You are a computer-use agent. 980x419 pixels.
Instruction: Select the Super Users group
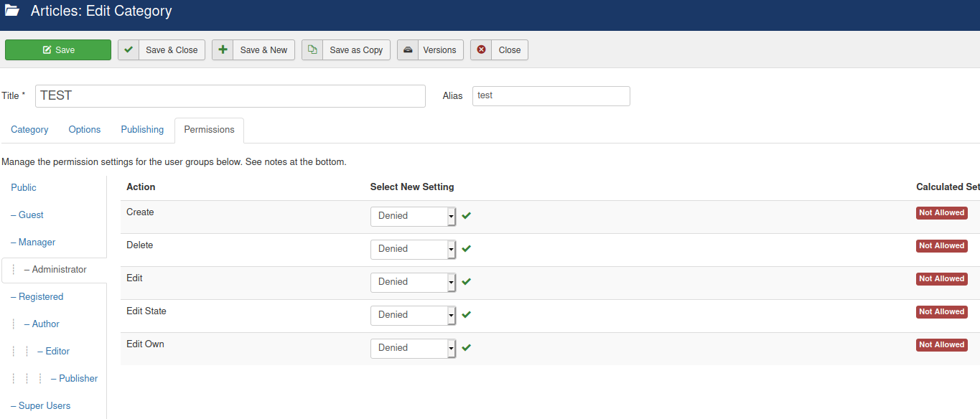point(45,405)
